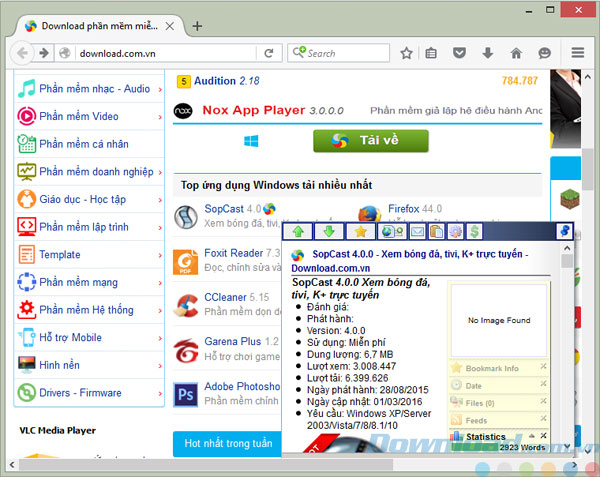This screenshot has width=600, height=477.
Task: Click the preview popup scrollbar up arrow
Action: coord(567,248)
